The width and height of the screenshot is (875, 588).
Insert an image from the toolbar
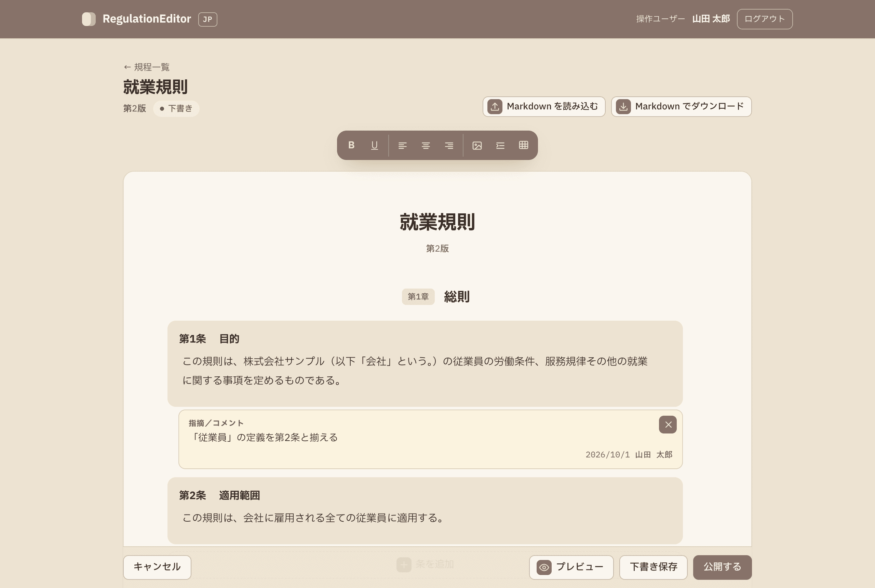click(x=477, y=145)
